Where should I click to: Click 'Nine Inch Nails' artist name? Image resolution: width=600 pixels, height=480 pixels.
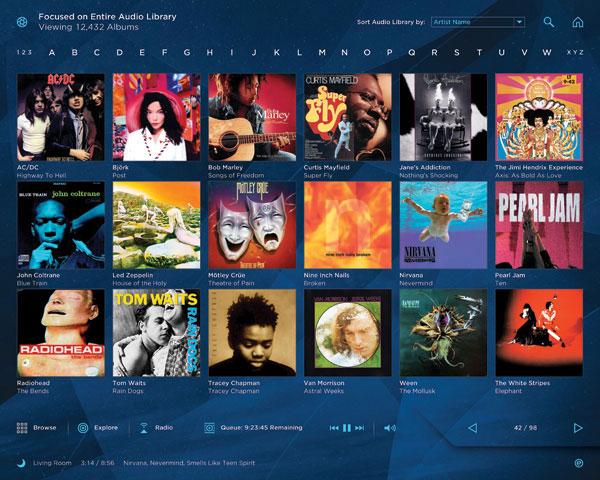pos(326,275)
